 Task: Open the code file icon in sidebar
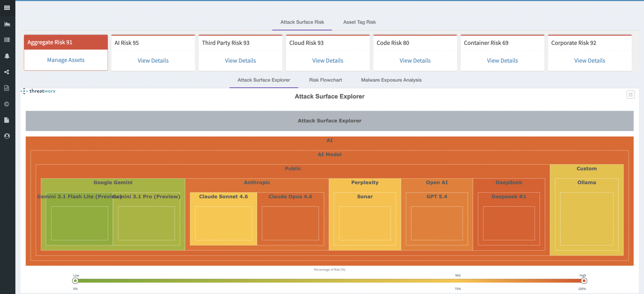tap(7, 88)
